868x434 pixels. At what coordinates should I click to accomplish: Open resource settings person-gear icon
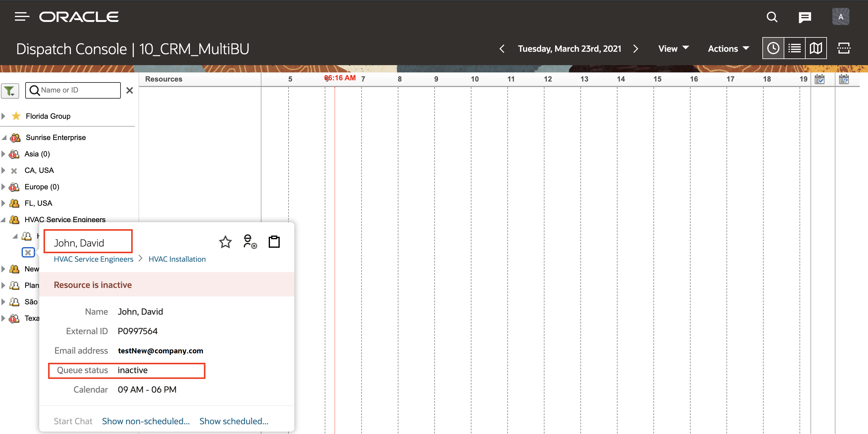[x=250, y=242]
